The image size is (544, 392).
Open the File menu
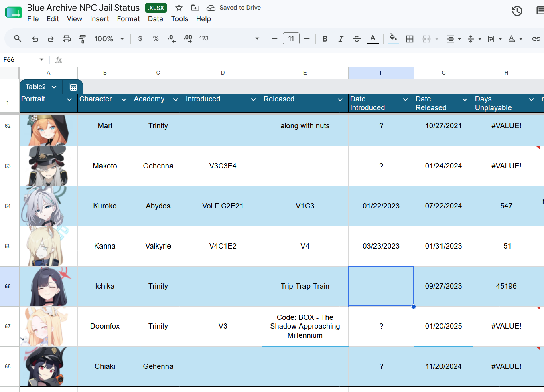point(33,19)
